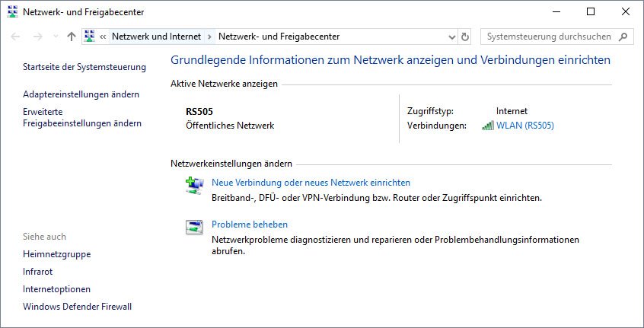The image size is (644, 328).
Task: Click the new connection setup icon
Action: (x=194, y=185)
